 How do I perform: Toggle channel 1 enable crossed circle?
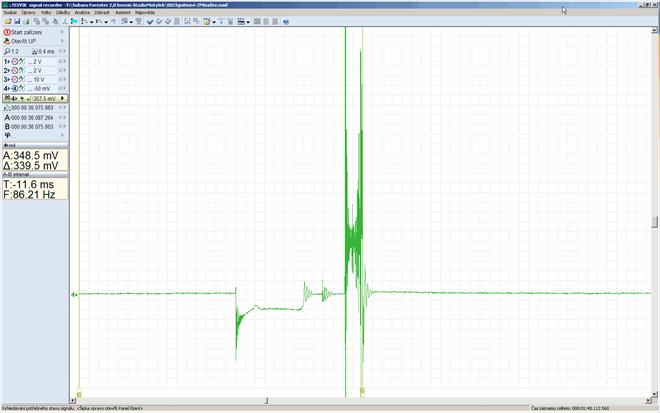pyautogui.click(x=15, y=61)
